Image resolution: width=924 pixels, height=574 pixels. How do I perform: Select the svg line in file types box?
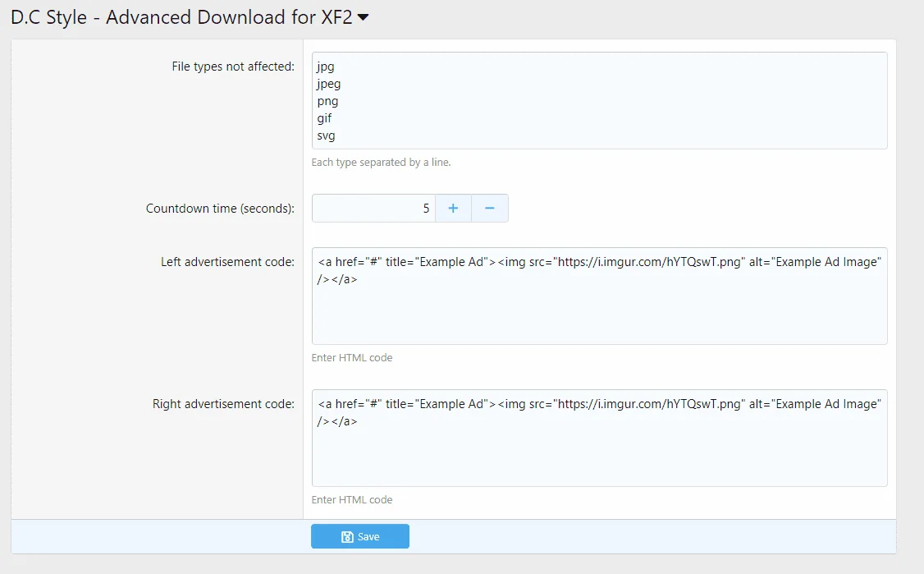point(325,135)
